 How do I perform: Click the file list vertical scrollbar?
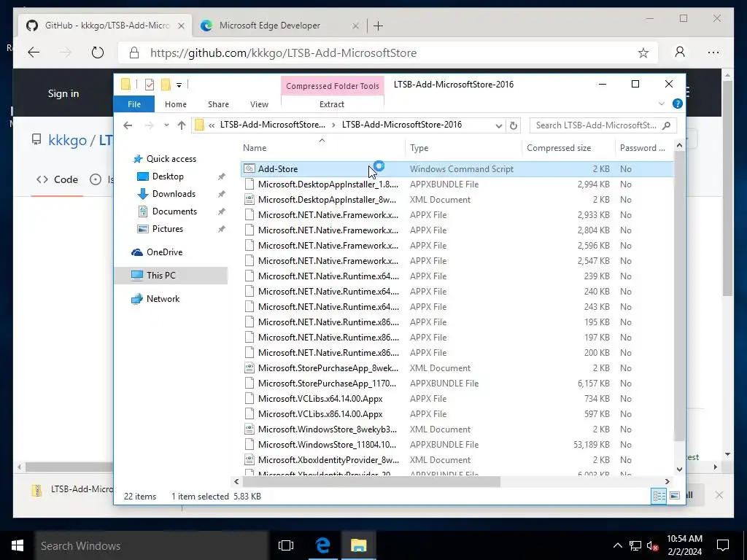[679, 295]
